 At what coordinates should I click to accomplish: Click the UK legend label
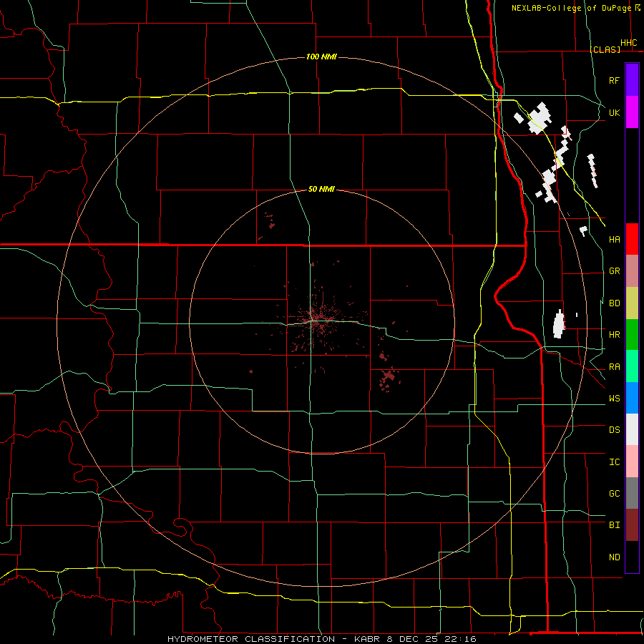(614, 113)
